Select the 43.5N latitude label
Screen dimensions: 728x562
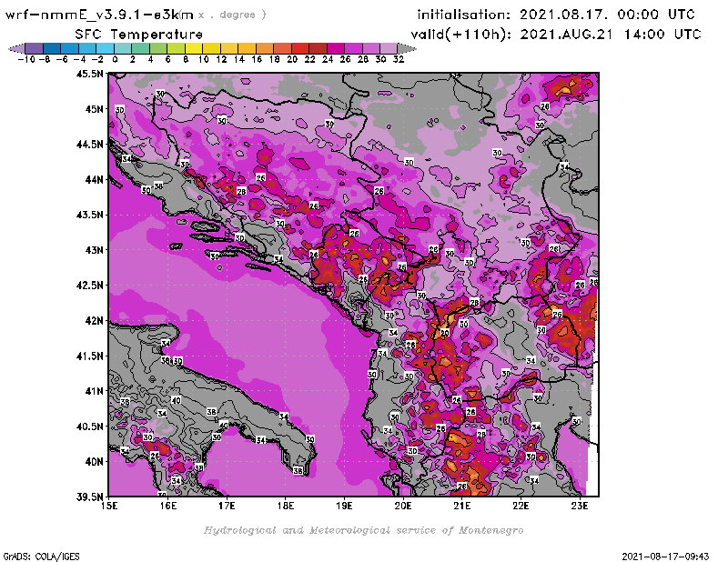[x=89, y=215]
